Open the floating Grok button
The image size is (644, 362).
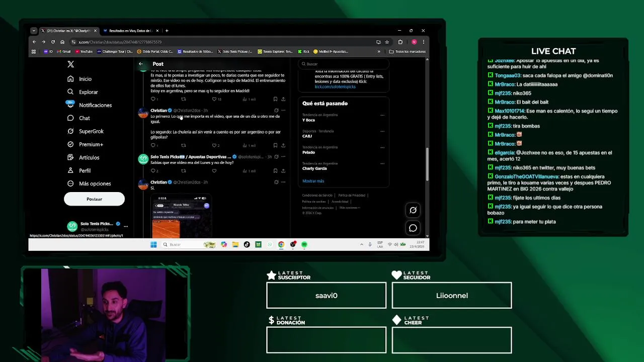click(x=413, y=210)
